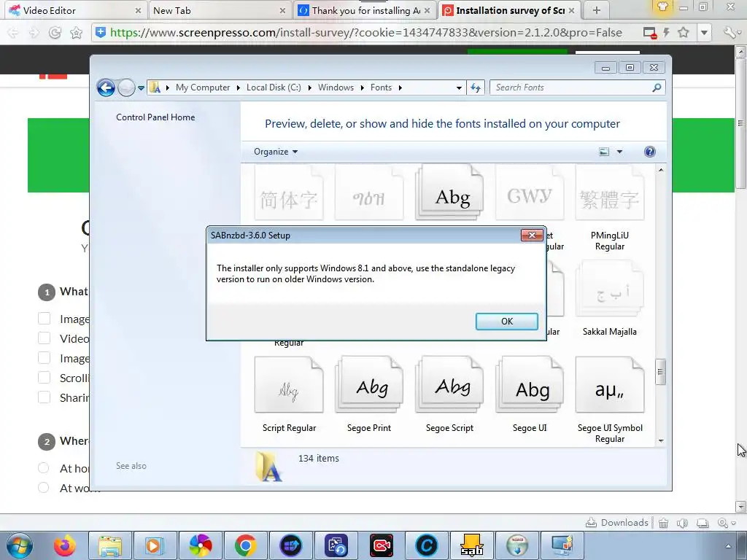Reload the browser page
The width and height of the screenshot is (747, 560).
[x=55, y=32]
